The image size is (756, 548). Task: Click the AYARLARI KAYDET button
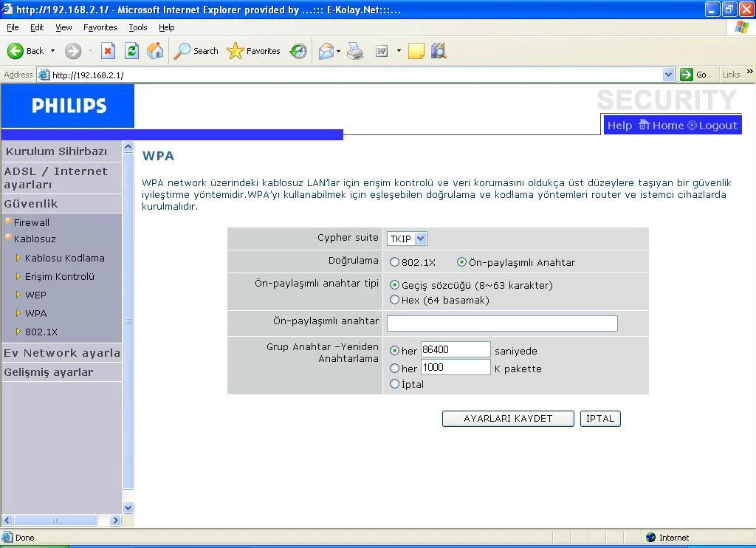[x=508, y=419]
